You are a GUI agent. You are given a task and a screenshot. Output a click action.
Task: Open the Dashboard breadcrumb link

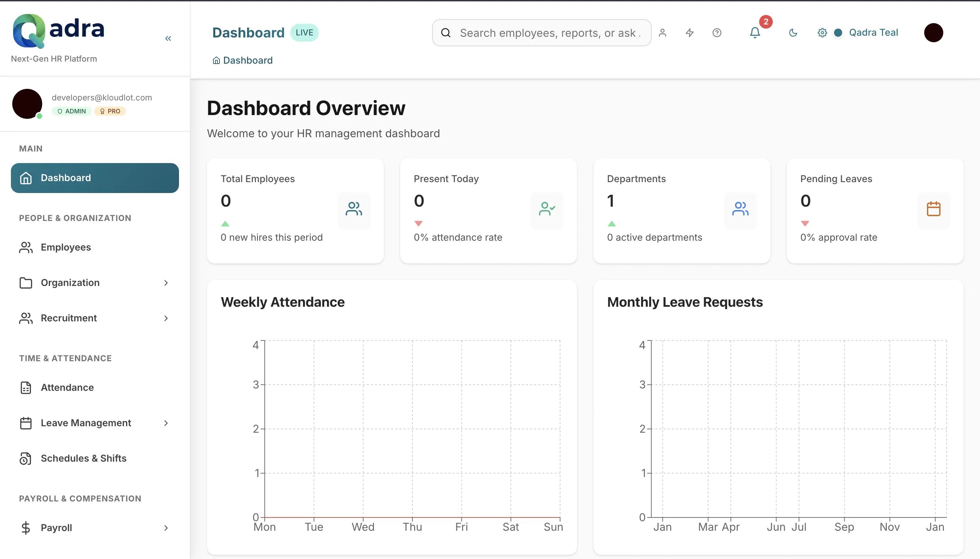(248, 60)
